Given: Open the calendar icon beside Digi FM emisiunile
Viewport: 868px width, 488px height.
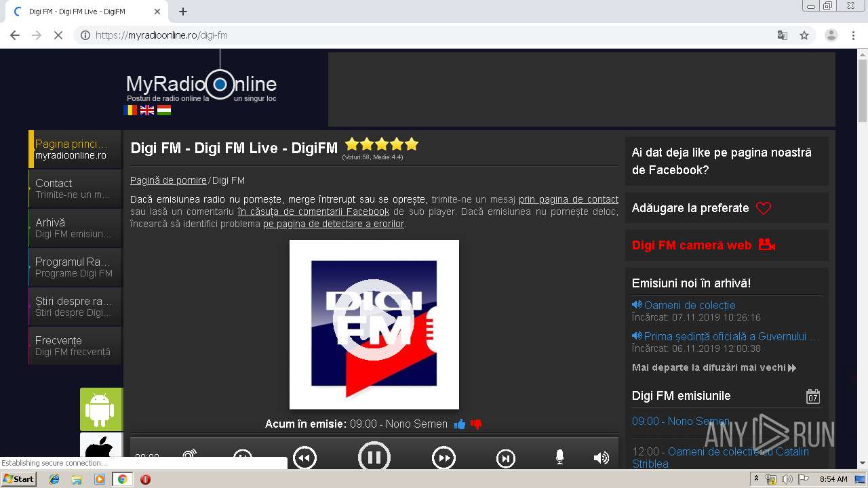Looking at the screenshot, I should click(813, 396).
